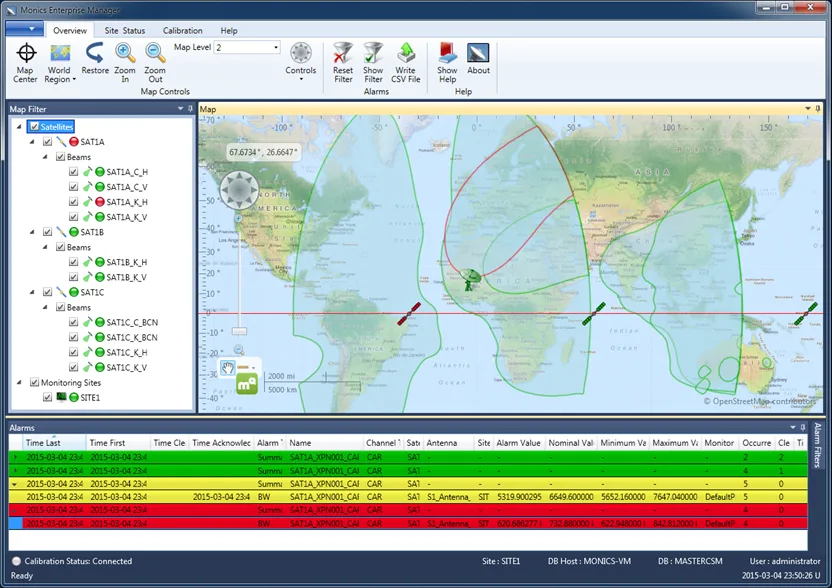Click the pin icon of the Map panel
This screenshot has width=832, height=588.
click(x=818, y=108)
